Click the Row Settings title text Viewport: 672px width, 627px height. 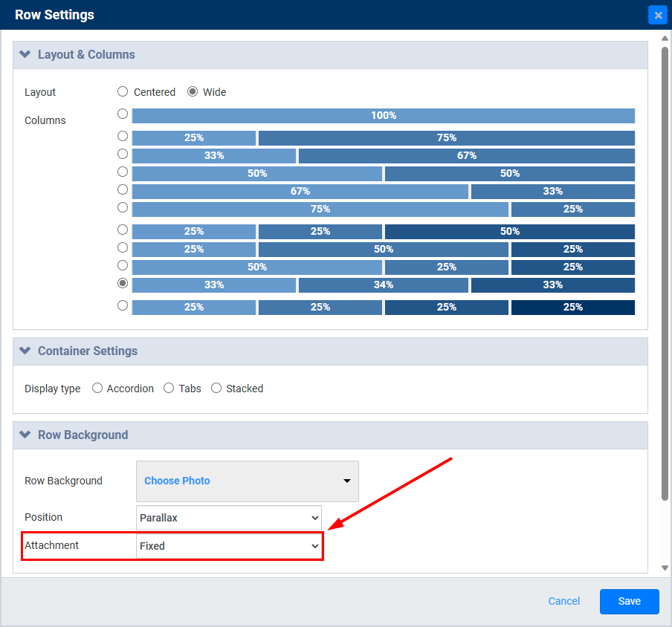tap(54, 15)
